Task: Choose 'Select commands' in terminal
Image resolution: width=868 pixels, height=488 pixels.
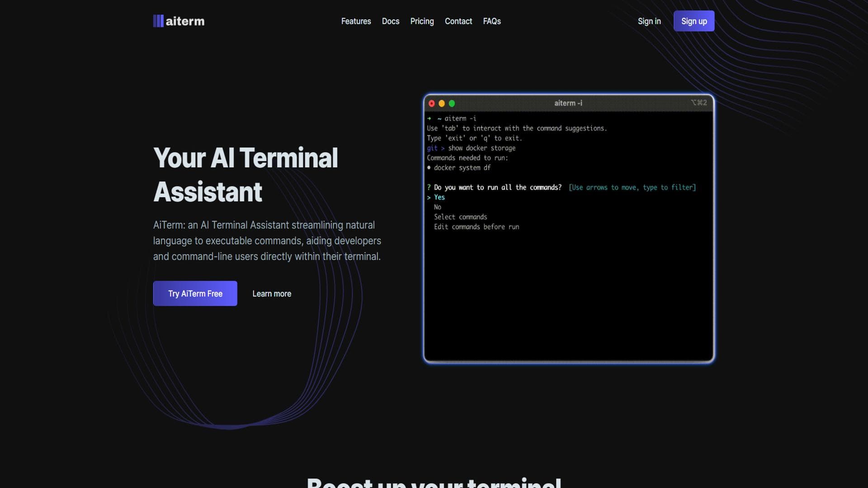Action: [461, 217]
